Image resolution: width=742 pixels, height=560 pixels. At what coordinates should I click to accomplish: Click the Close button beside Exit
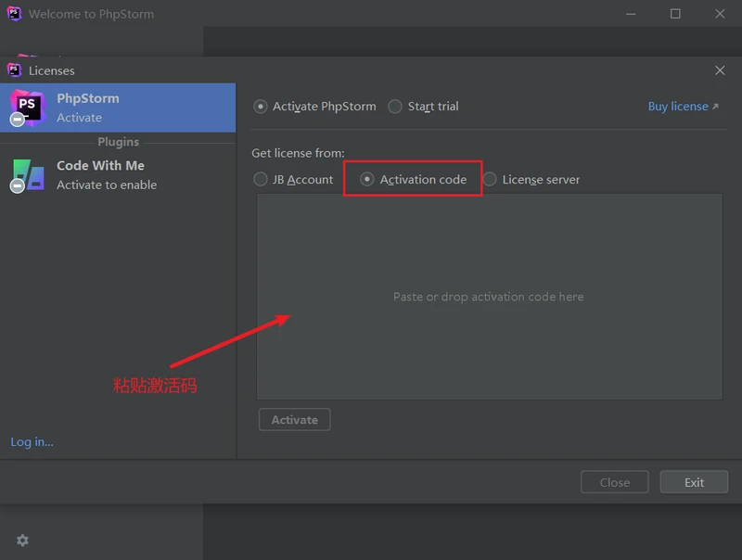(614, 482)
